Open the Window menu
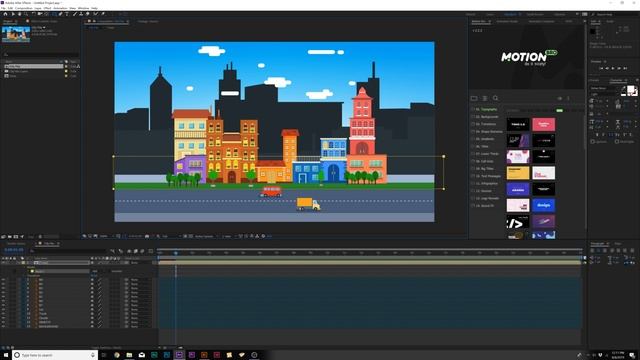The width and height of the screenshot is (640, 360). [x=83, y=8]
